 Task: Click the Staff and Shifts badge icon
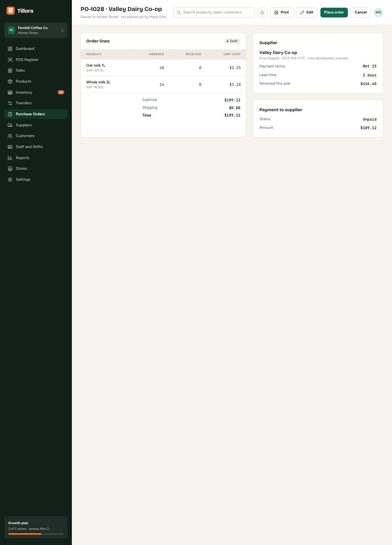10,147
